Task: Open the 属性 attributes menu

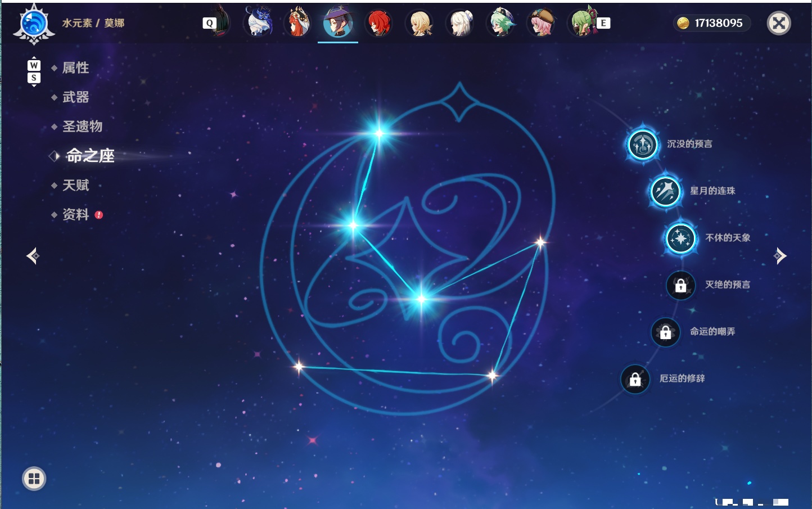Action: [75, 68]
